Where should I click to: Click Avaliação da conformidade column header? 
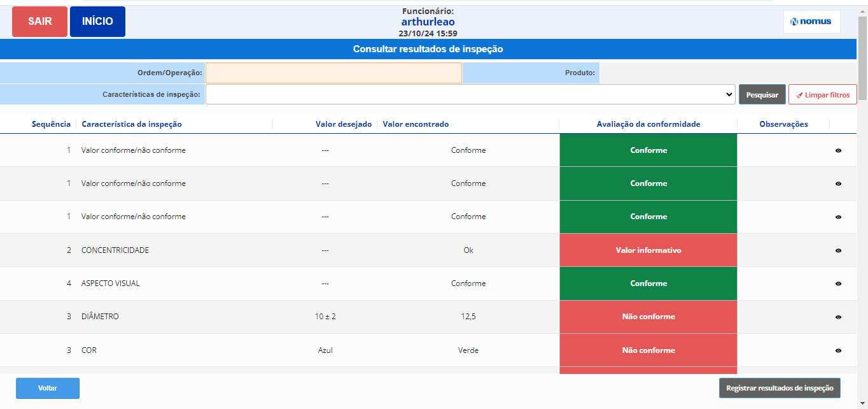point(648,124)
